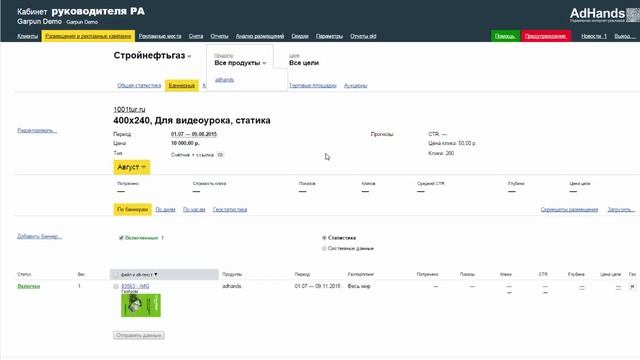Screen dimensions: 640x360
Task: Click the Редактировать link on the left
Action: (37, 130)
